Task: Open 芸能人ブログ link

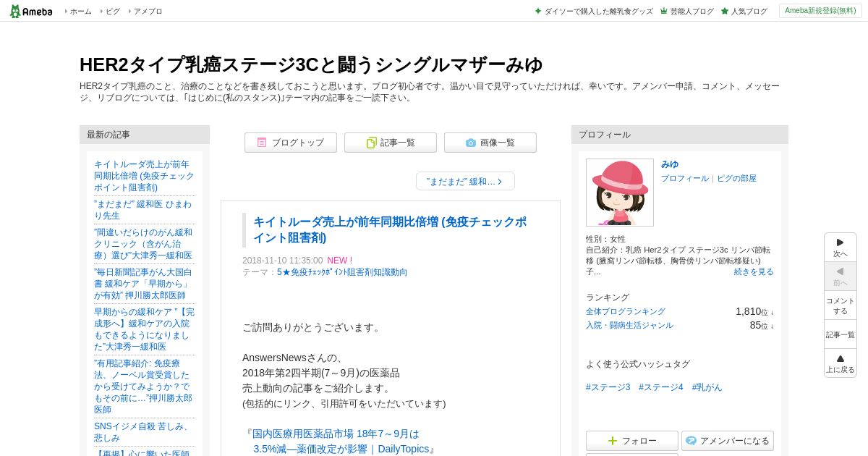Action: [686, 12]
